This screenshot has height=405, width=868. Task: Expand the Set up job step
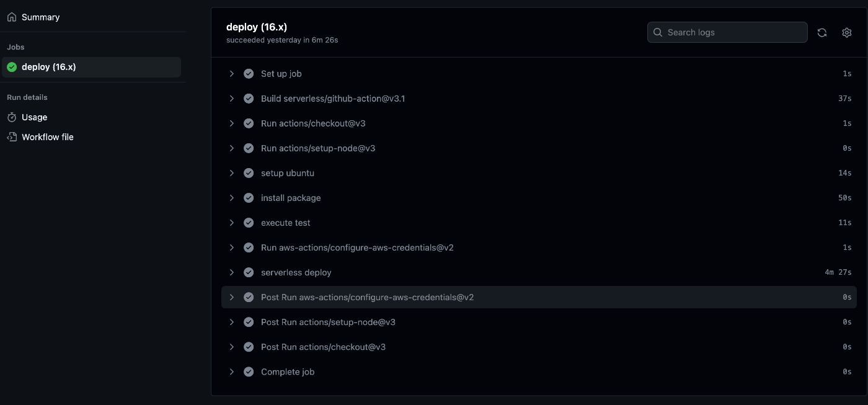(x=536, y=74)
